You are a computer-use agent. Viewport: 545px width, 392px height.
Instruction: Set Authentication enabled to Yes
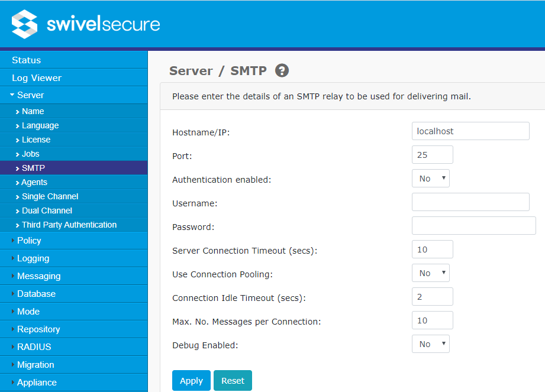(x=430, y=178)
